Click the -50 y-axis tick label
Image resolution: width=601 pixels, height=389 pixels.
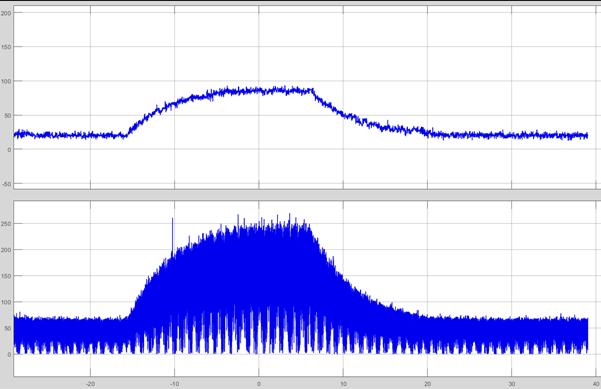pyautogui.click(x=7, y=184)
